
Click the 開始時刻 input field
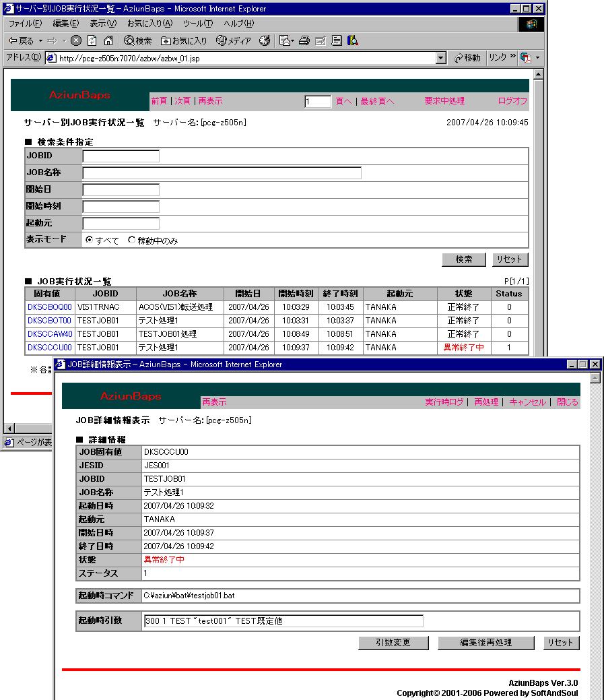click(x=121, y=207)
